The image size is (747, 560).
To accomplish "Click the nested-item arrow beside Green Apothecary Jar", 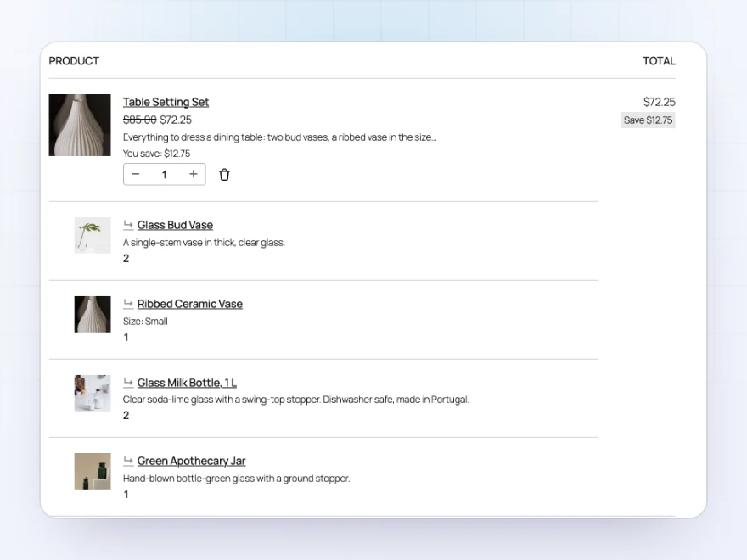I will (128, 460).
